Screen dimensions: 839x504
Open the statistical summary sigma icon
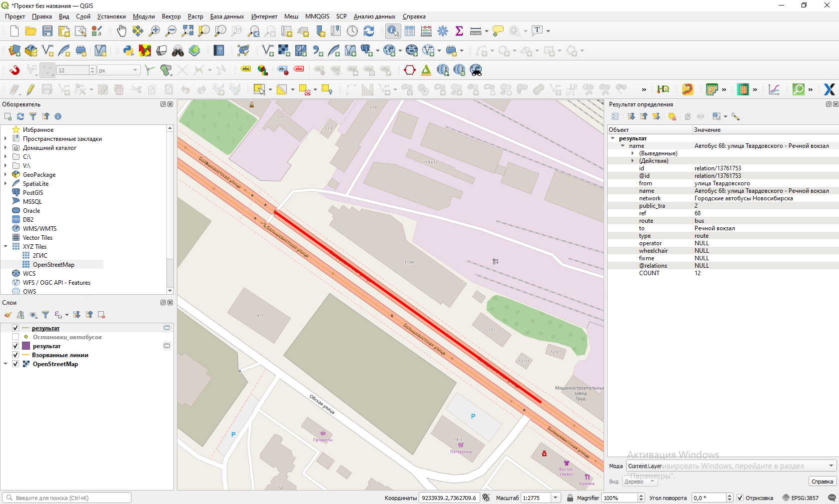tap(459, 31)
